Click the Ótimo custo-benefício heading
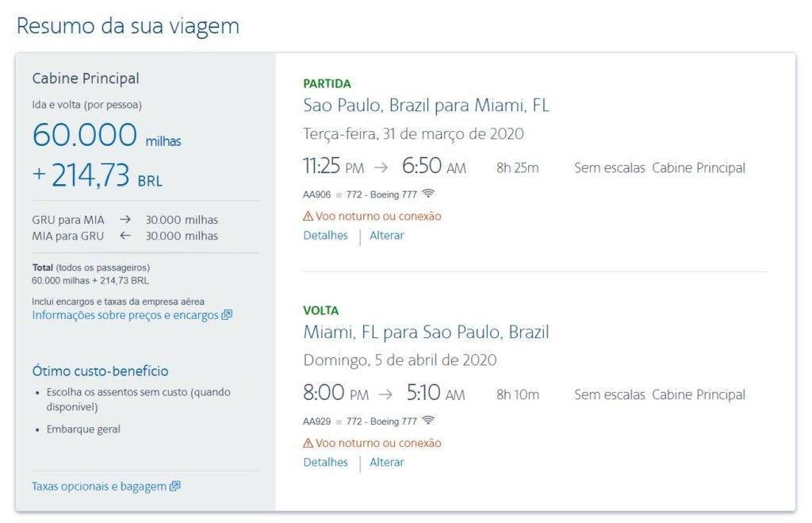 (101, 371)
